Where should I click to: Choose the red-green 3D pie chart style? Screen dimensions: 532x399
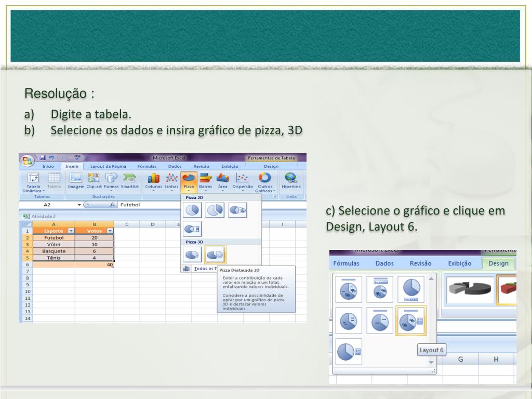click(507, 289)
